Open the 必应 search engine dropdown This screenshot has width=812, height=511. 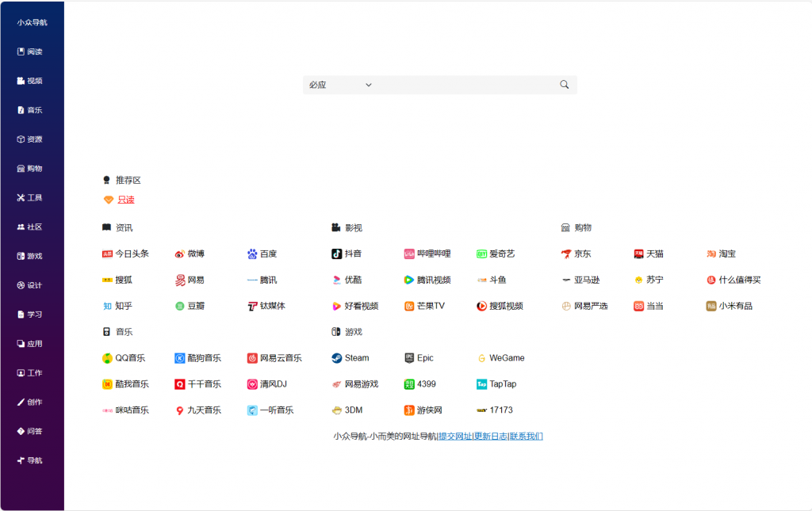click(340, 85)
